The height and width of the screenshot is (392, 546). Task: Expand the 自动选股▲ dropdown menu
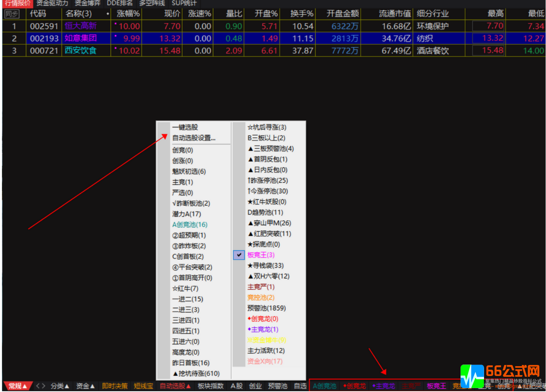(174, 385)
